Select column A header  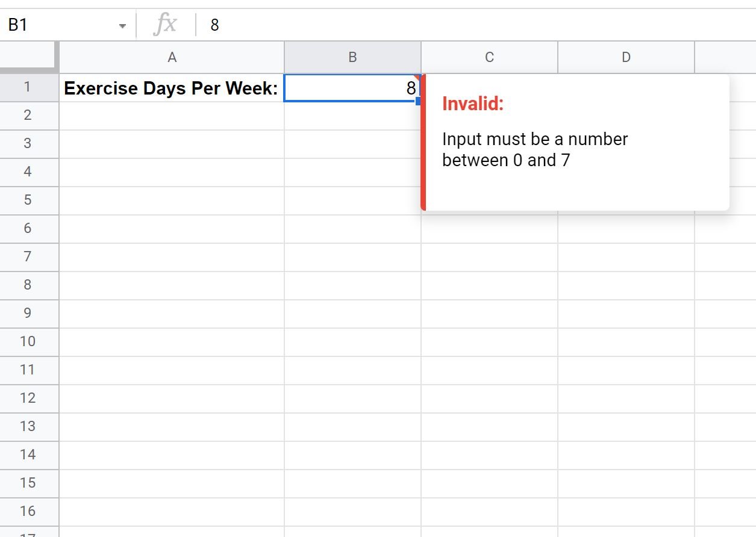(x=172, y=57)
